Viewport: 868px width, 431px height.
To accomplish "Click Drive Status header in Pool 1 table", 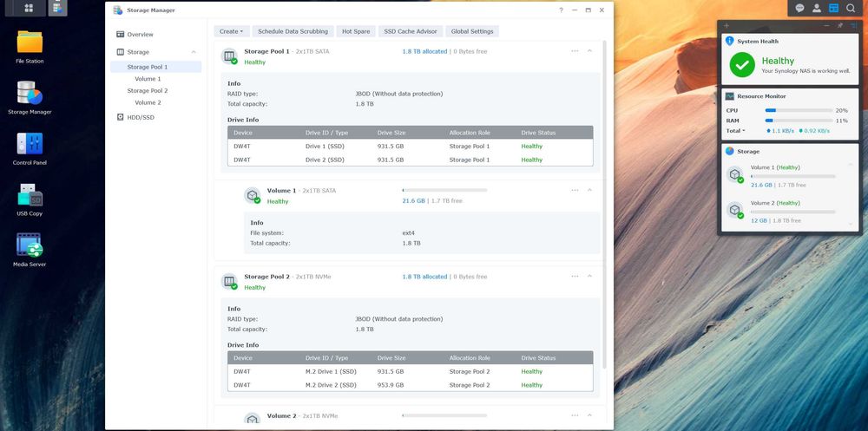I will (538, 133).
